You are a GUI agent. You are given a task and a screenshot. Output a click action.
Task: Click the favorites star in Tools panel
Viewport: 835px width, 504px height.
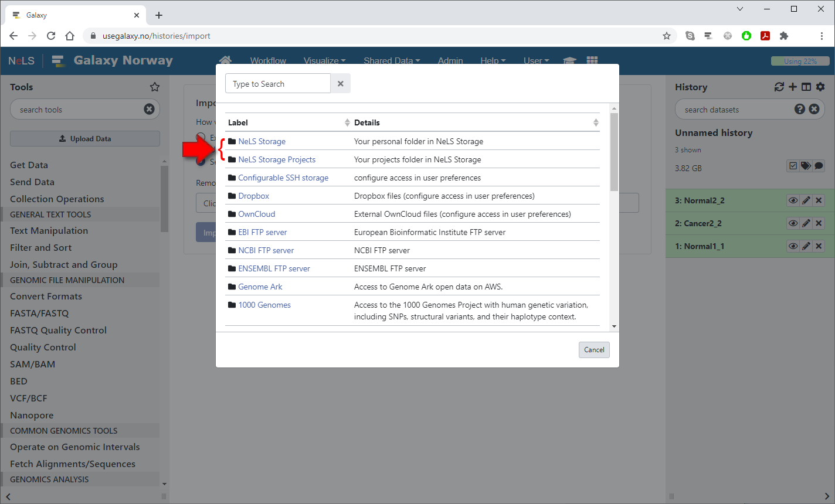[155, 87]
